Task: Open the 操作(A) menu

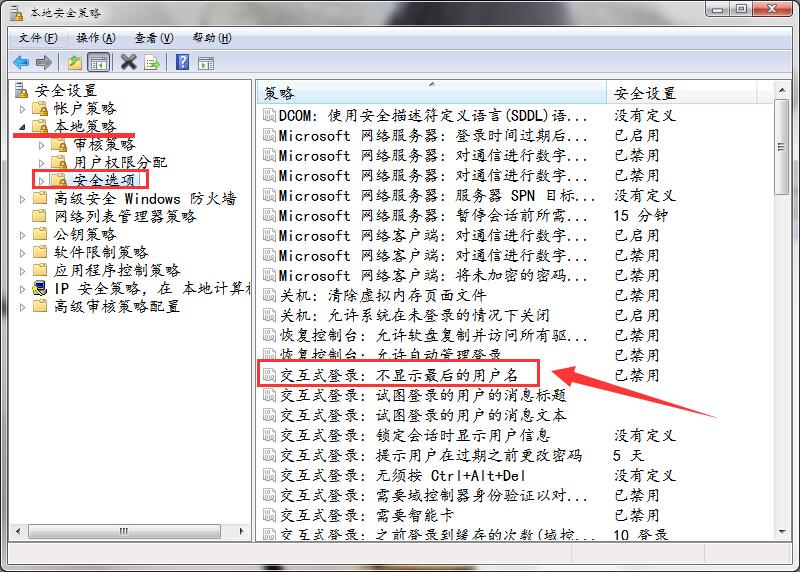Action: tap(95, 38)
